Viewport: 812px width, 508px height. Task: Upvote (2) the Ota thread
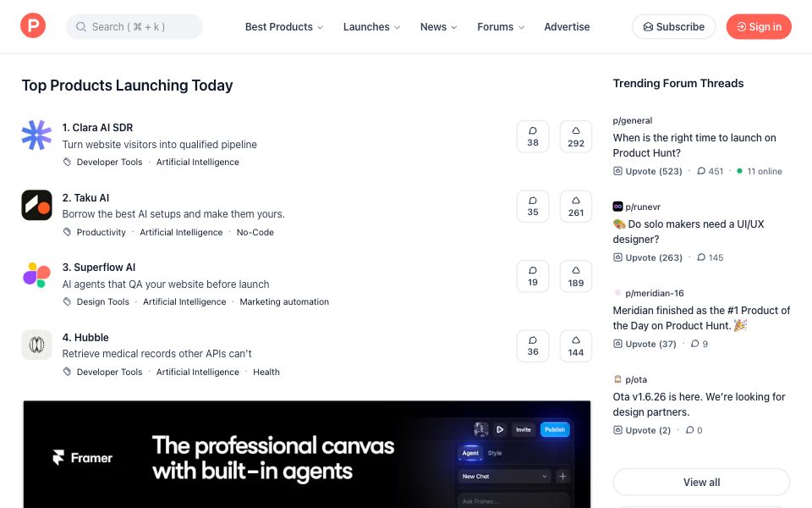pyautogui.click(x=642, y=430)
